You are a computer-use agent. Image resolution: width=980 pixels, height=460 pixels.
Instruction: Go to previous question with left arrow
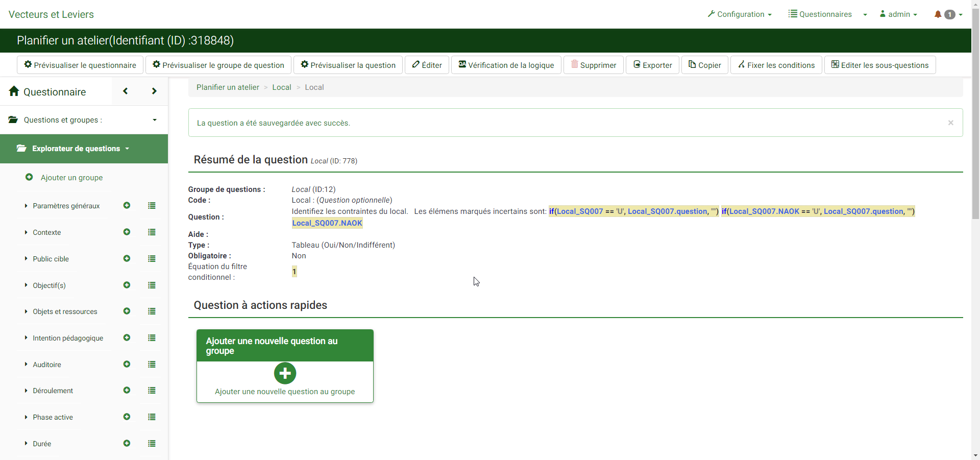point(126,91)
